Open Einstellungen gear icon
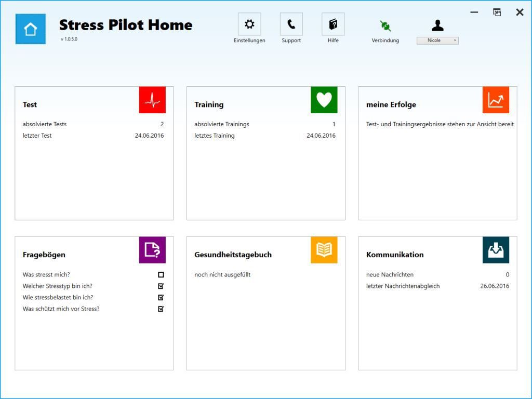 [x=249, y=24]
